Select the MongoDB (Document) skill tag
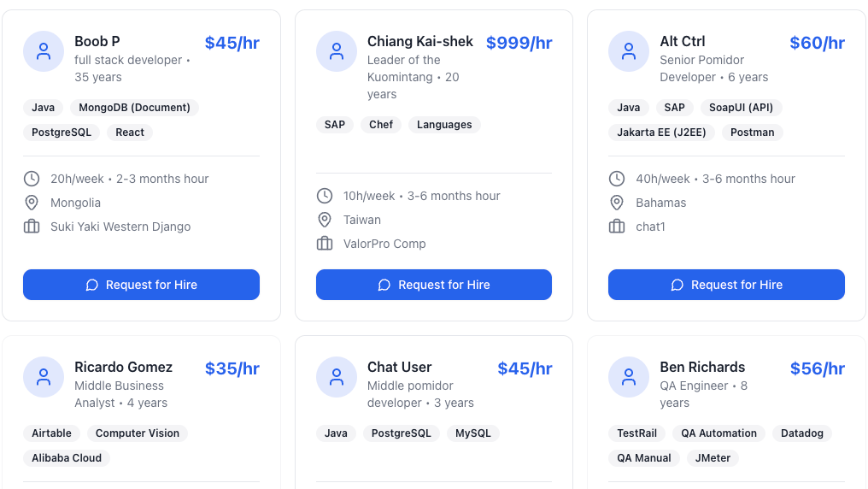This screenshot has width=868, height=489. pos(135,108)
